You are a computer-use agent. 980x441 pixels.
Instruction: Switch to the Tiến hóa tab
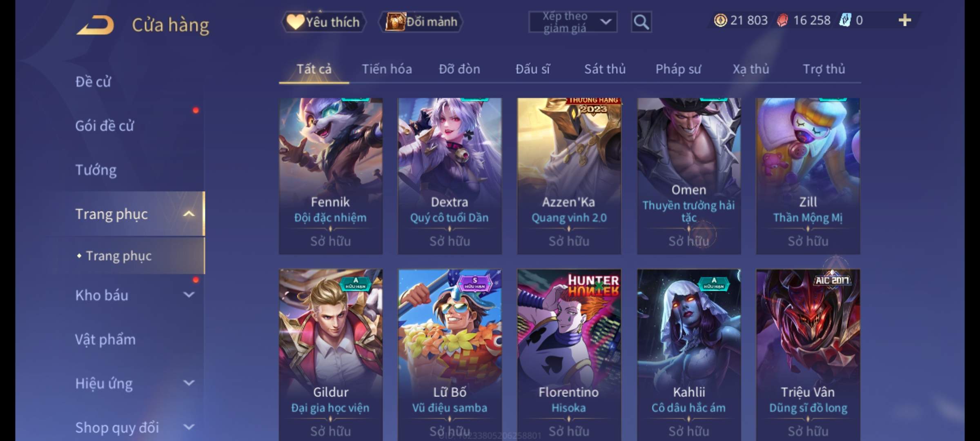(387, 69)
